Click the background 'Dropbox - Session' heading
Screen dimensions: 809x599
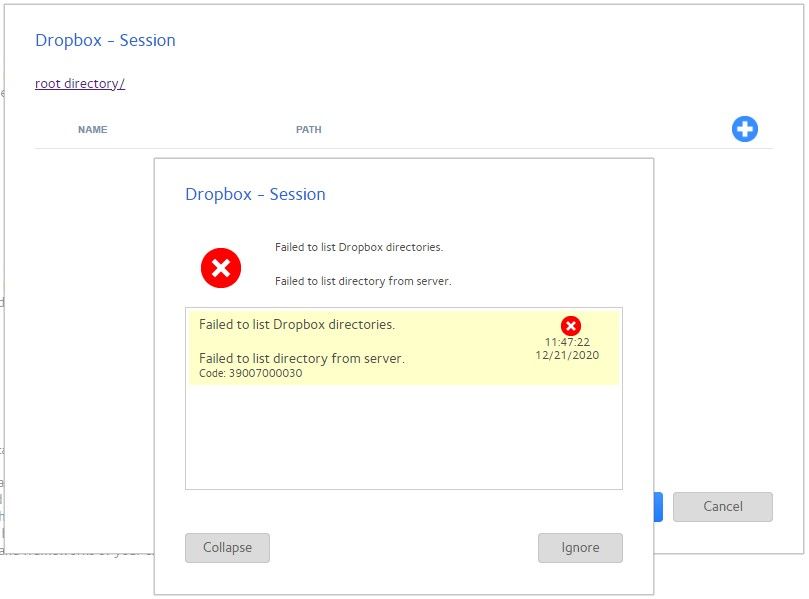coord(105,40)
